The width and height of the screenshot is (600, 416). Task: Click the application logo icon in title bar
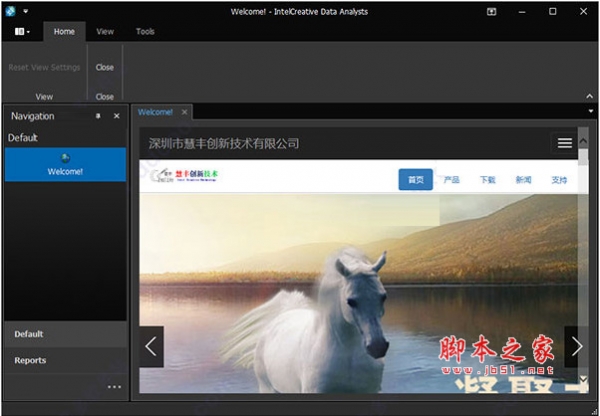(10, 11)
